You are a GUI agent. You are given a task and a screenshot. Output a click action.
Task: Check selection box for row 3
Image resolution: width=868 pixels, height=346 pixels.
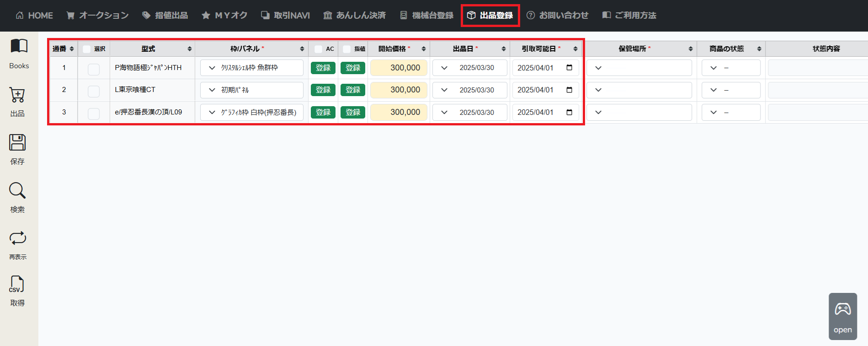click(94, 114)
